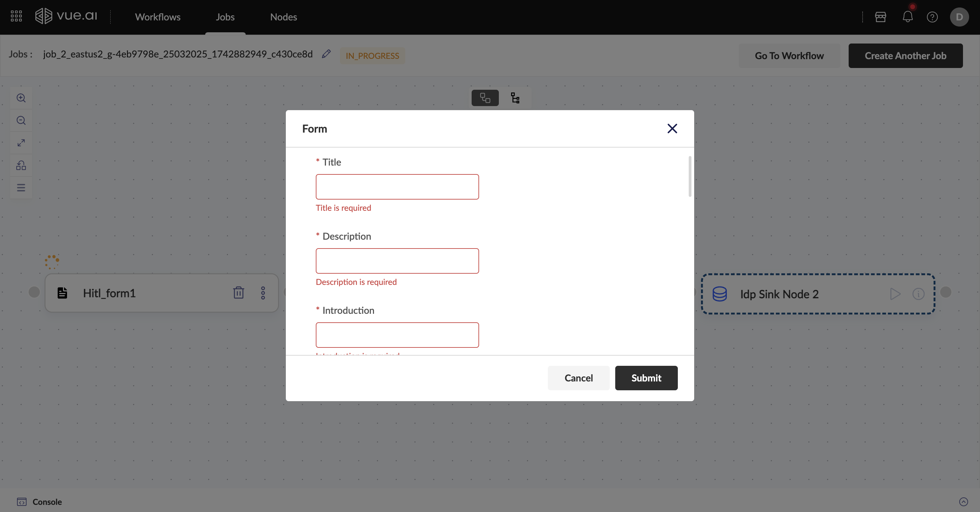Submit the form
Image resolution: width=980 pixels, height=512 pixels.
tap(646, 378)
